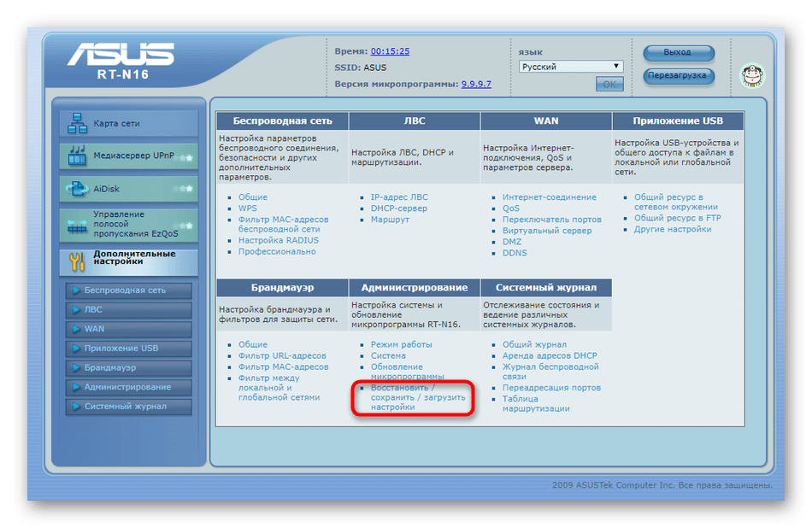The width and height of the screenshot is (812, 528).
Task: Click the AiDisk icon
Action: (x=77, y=189)
